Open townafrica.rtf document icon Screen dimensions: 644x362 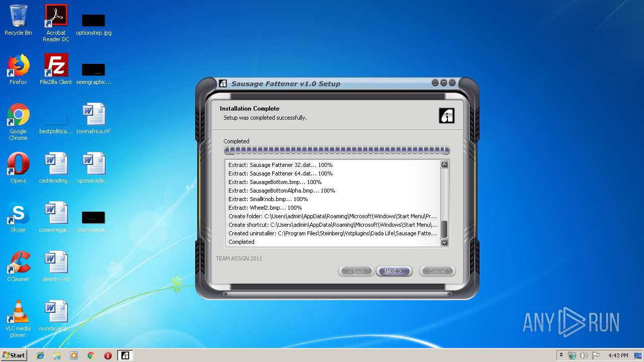(94, 119)
